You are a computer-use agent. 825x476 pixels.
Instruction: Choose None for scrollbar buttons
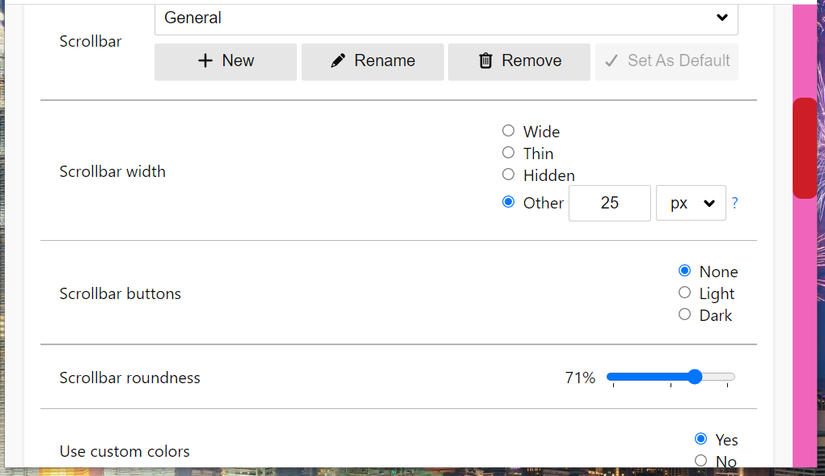(x=684, y=271)
